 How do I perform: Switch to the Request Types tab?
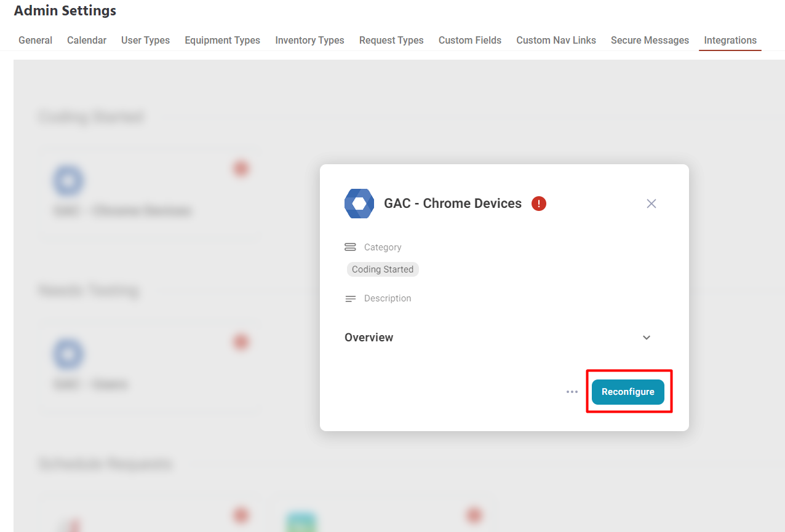coord(391,40)
